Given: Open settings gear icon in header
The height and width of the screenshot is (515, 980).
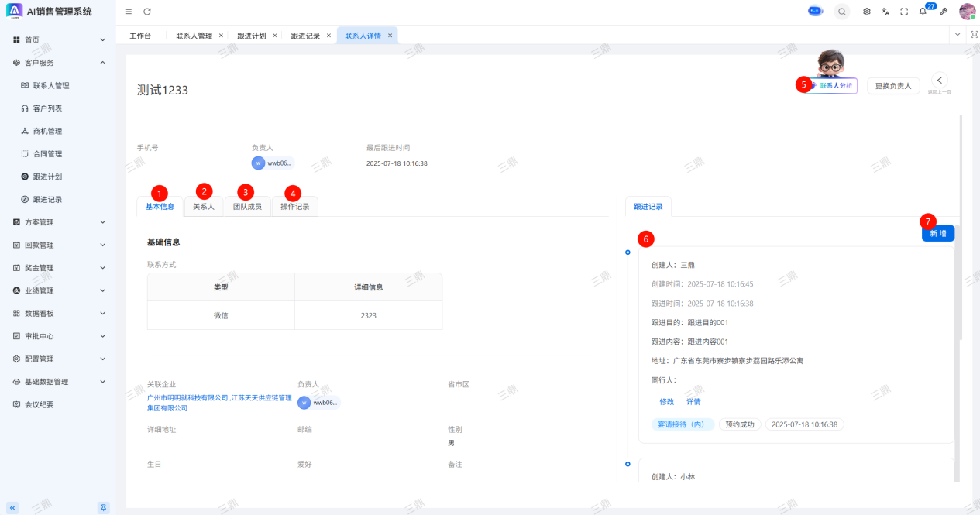Looking at the screenshot, I should (x=866, y=12).
